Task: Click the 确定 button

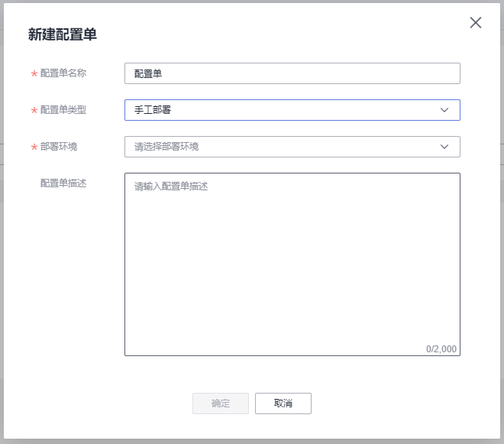Action: pos(221,403)
